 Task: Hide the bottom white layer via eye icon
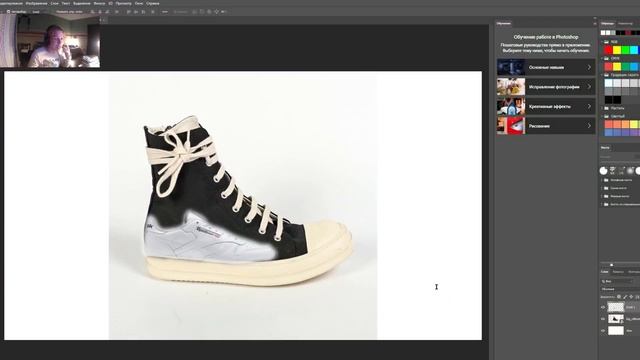(x=603, y=331)
